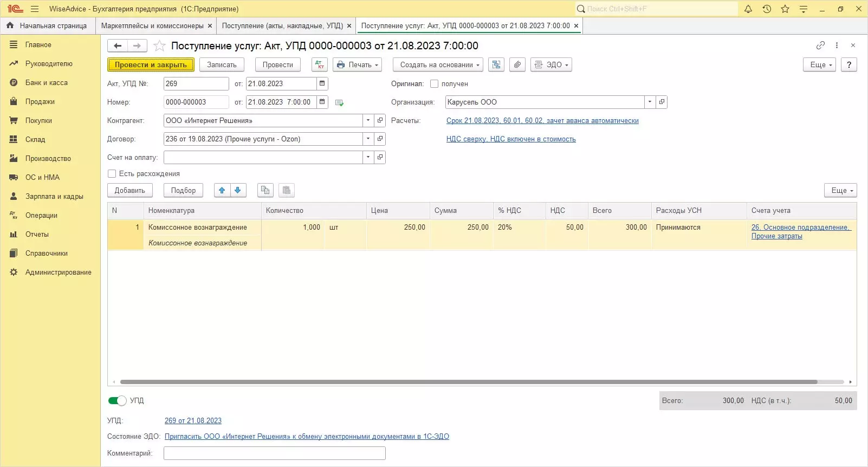Add document to favorites with star

[159, 46]
